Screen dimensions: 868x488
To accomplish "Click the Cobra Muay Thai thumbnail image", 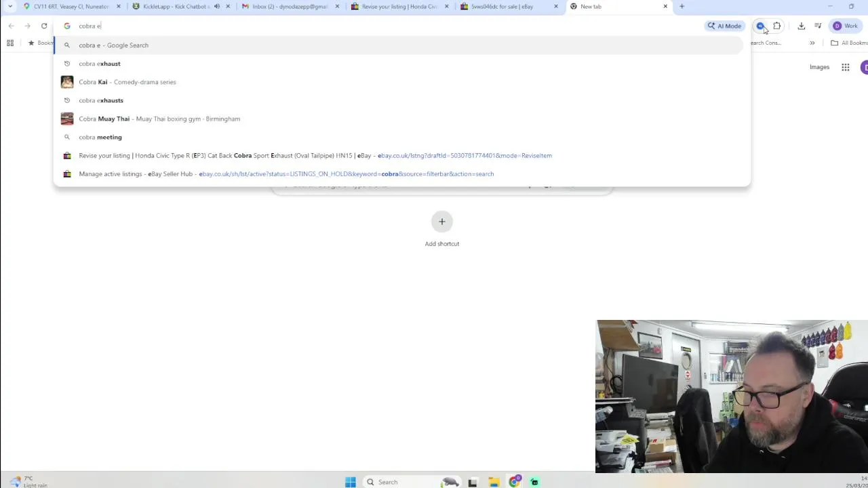I will (67, 119).
